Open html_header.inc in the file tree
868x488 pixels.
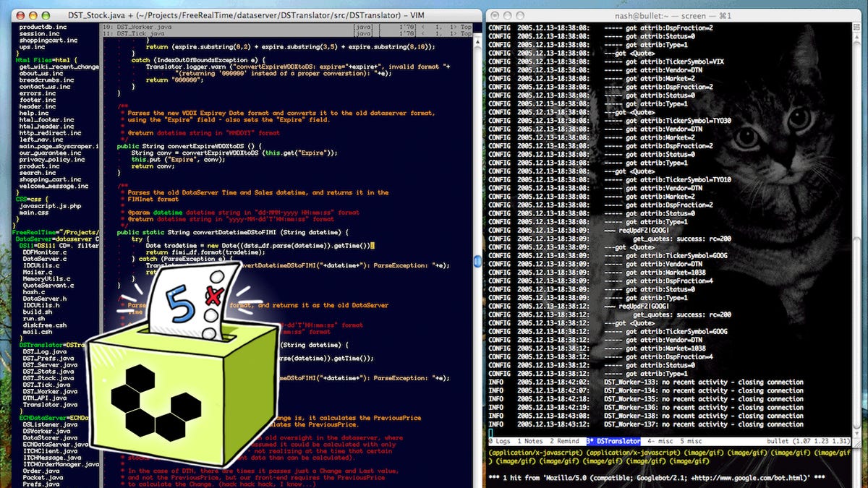pos(47,126)
